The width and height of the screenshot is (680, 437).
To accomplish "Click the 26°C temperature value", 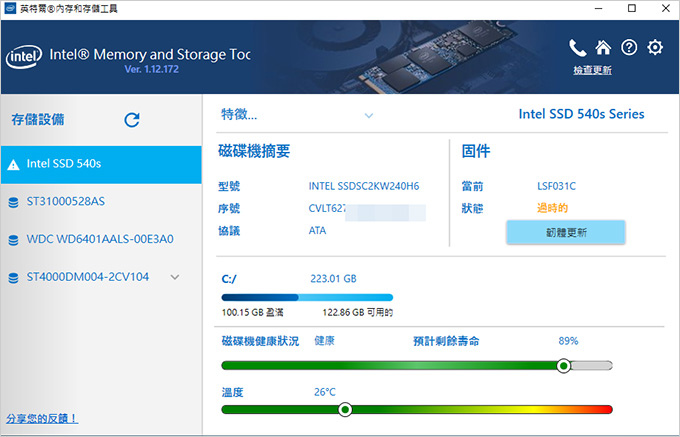I will (325, 392).
